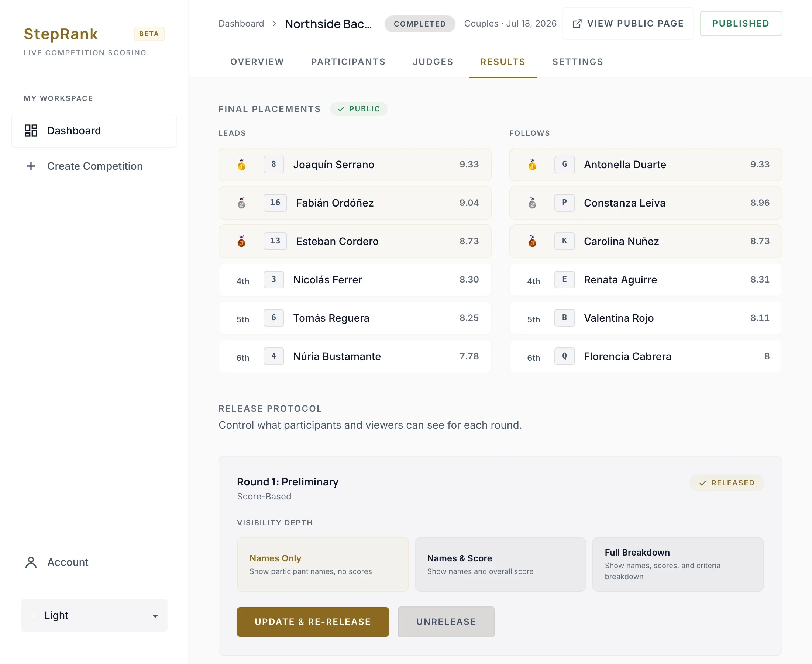This screenshot has width=812, height=664.
Task: Click Fabián Ordóñez's score 9.04
Action: pos(469,203)
